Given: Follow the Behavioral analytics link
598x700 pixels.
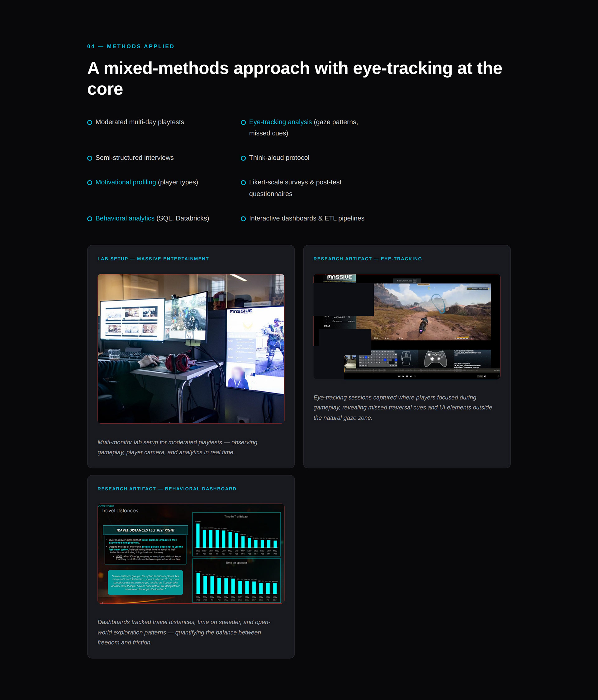Looking at the screenshot, I should click(x=125, y=218).
